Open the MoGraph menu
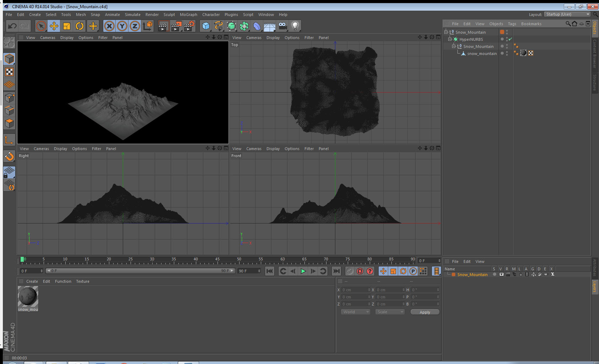The width and height of the screenshot is (599, 364). pyautogui.click(x=188, y=15)
